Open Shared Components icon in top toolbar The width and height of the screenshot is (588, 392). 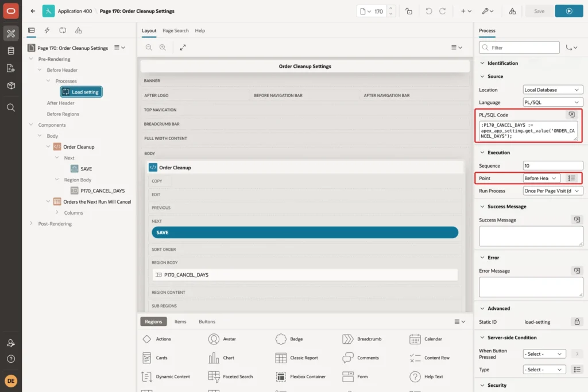pyautogui.click(x=512, y=11)
